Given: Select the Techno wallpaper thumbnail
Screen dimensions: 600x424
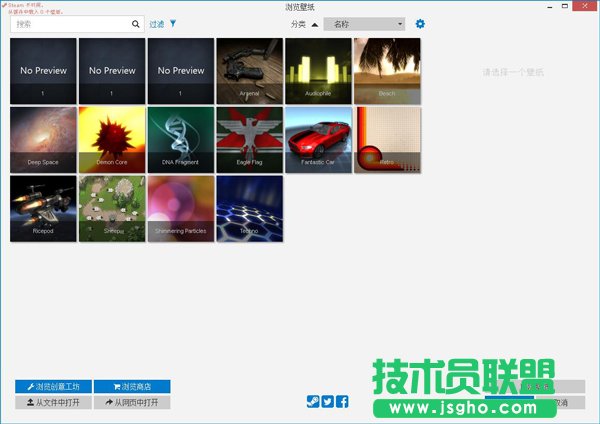Looking at the screenshot, I should click(x=250, y=209).
